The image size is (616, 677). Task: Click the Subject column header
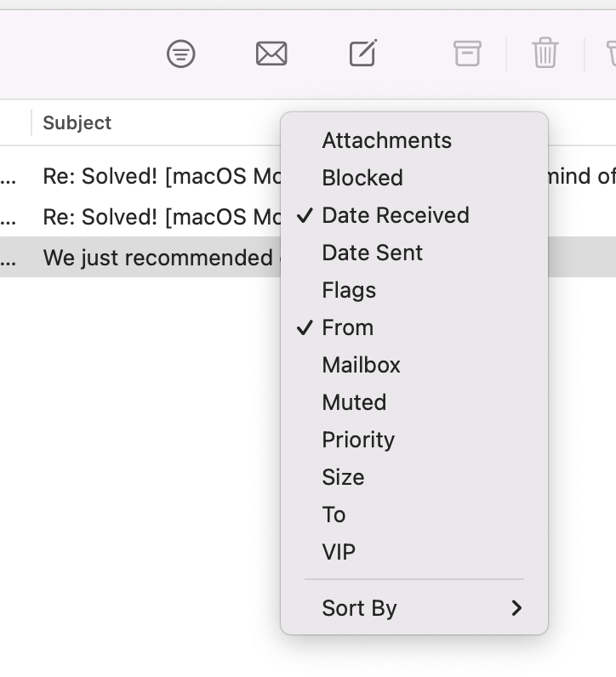pos(77,122)
